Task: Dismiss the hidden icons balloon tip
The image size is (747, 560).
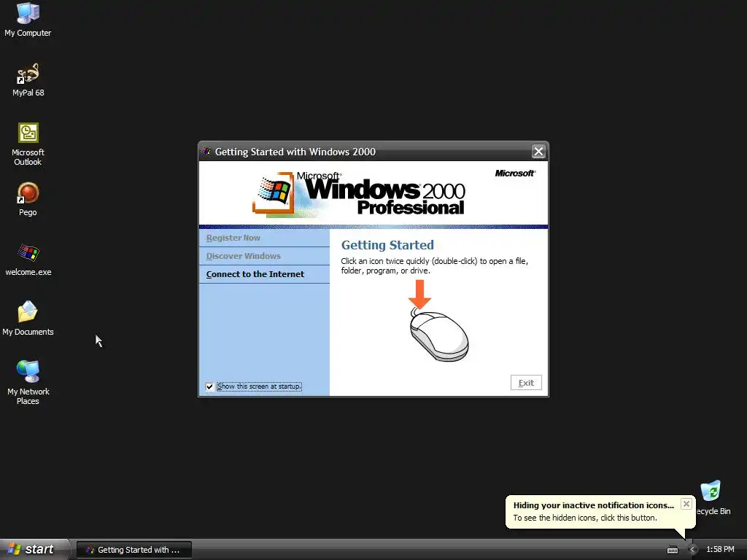Action: point(686,504)
